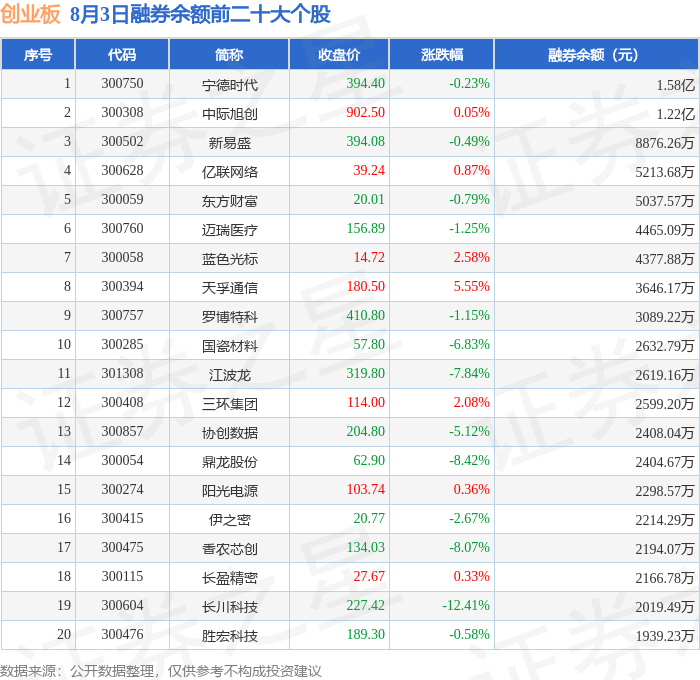Image resolution: width=700 pixels, height=680 pixels.
Task: Select the 简称 column header
Action: pyautogui.click(x=229, y=55)
